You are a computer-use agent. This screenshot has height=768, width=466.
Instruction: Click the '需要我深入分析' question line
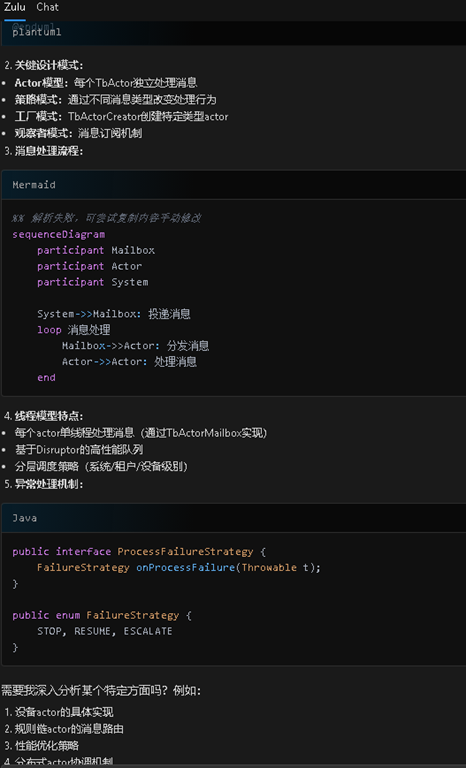(101, 691)
